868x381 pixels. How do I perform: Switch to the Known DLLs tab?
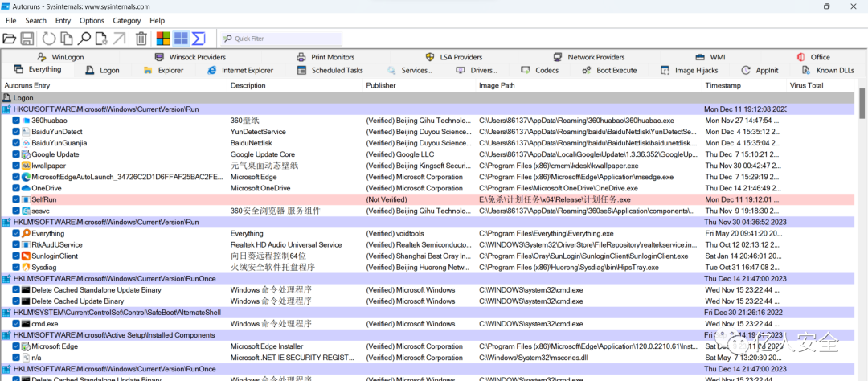click(x=828, y=70)
